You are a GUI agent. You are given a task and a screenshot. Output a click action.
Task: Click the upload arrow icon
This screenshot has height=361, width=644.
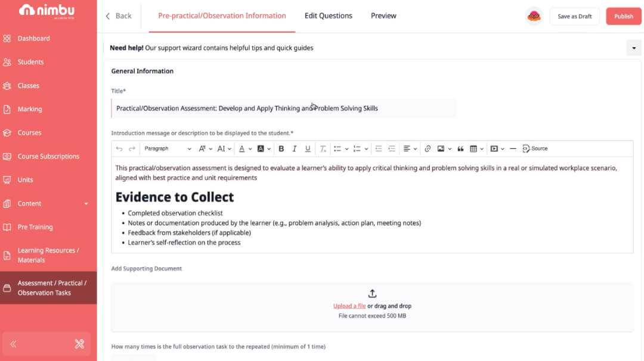click(x=372, y=294)
